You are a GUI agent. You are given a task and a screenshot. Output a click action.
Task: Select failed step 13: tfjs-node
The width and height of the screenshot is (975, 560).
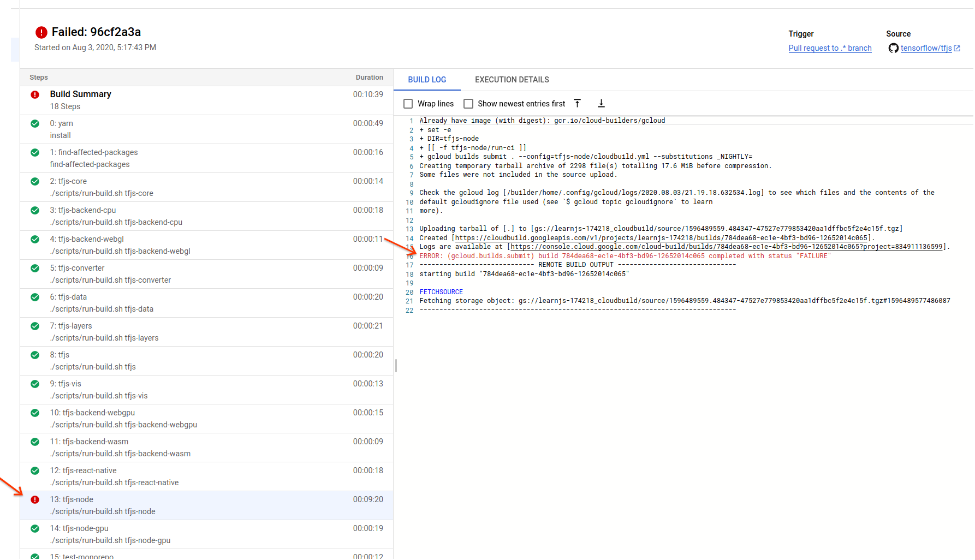(206, 505)
